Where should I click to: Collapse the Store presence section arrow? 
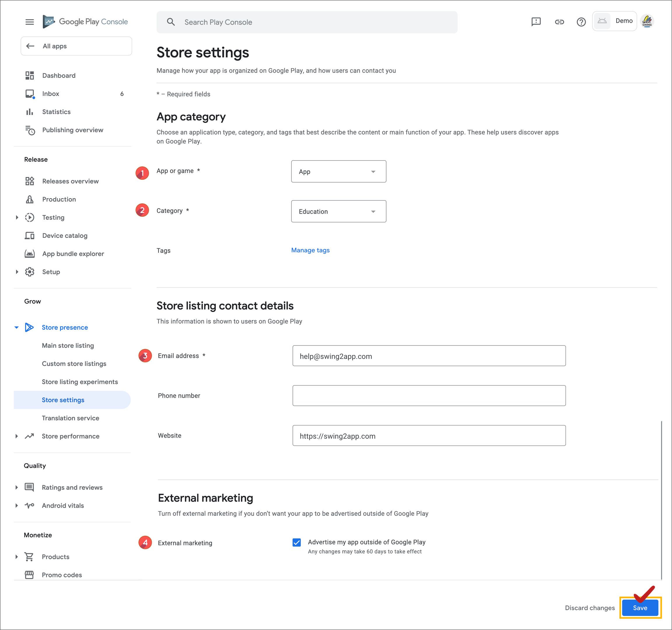tap(17, 327)
